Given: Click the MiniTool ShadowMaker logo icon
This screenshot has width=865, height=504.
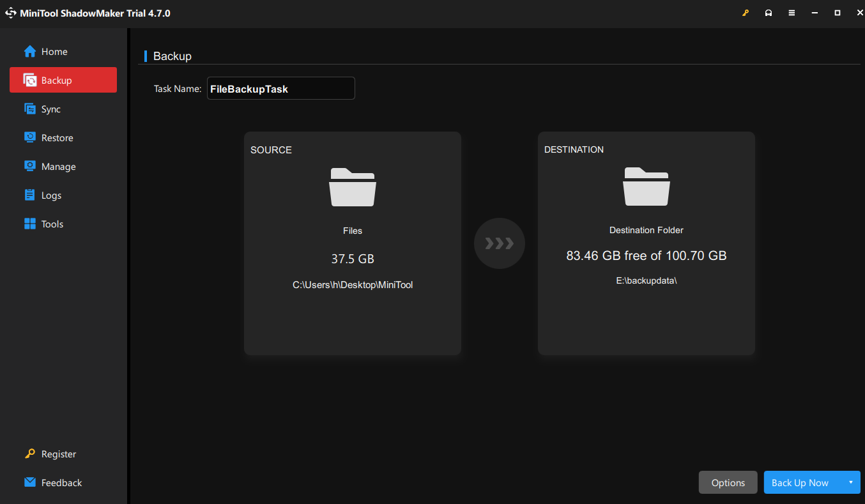Looking at the screenshot, I should (11, 13).
